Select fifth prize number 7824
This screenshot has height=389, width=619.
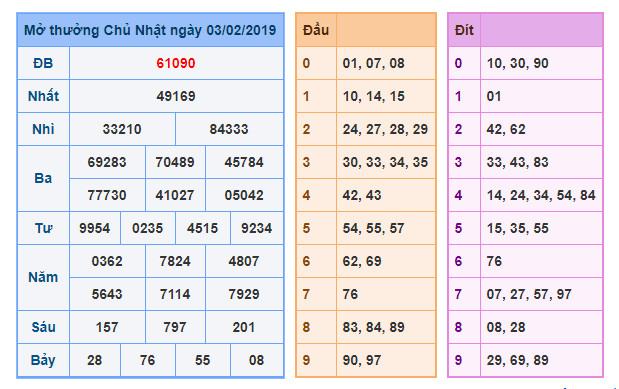click(175, 261)
